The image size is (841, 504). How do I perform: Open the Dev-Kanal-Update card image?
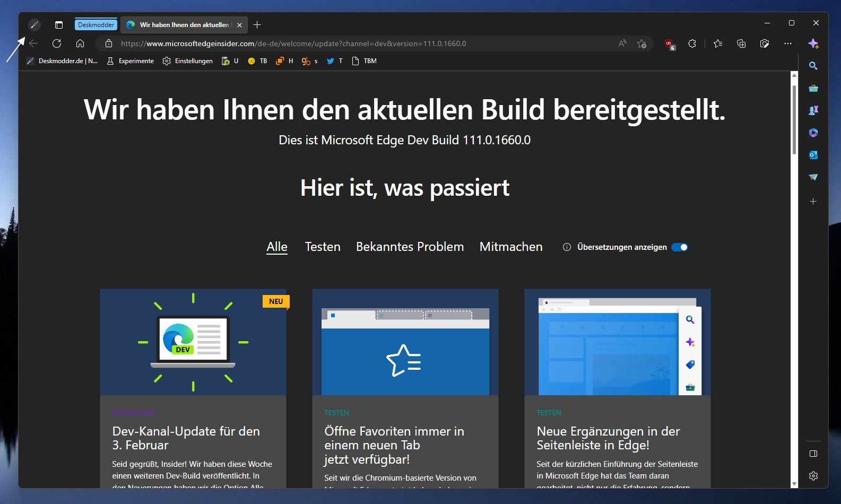(193, 342)
